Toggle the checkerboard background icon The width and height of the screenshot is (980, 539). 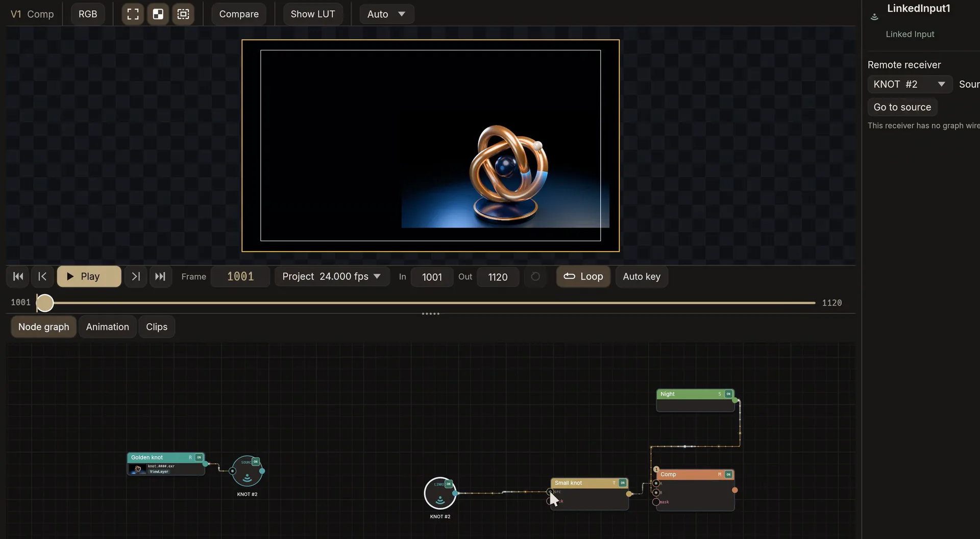pyautogui.click(x=158, y=14)
